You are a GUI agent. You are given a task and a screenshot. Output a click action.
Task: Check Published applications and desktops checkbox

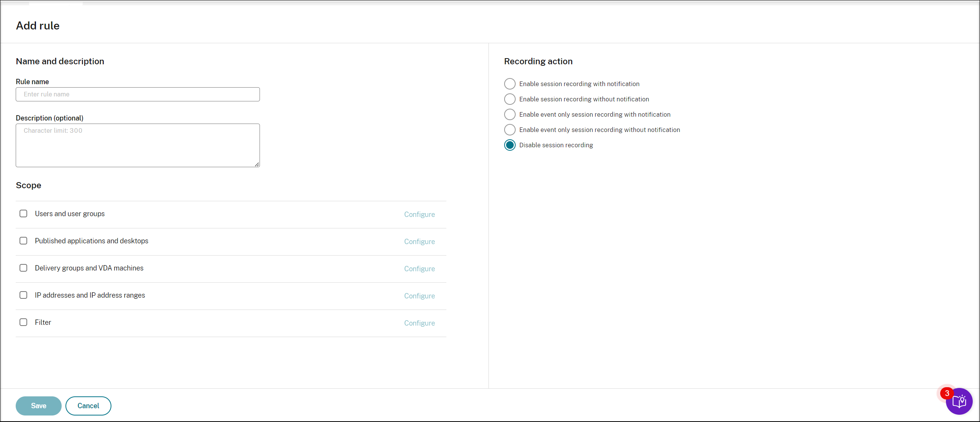[x=23, y=241]
